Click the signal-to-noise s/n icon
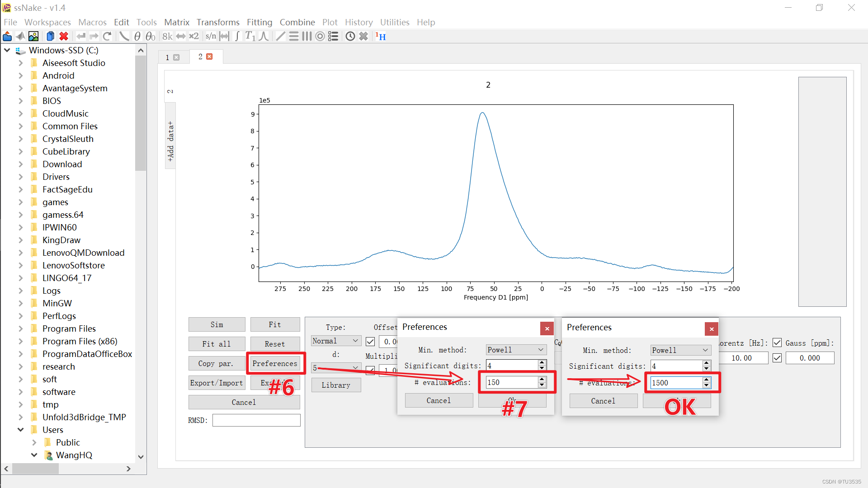The image size is (868, 488). [x=211, y=37]
